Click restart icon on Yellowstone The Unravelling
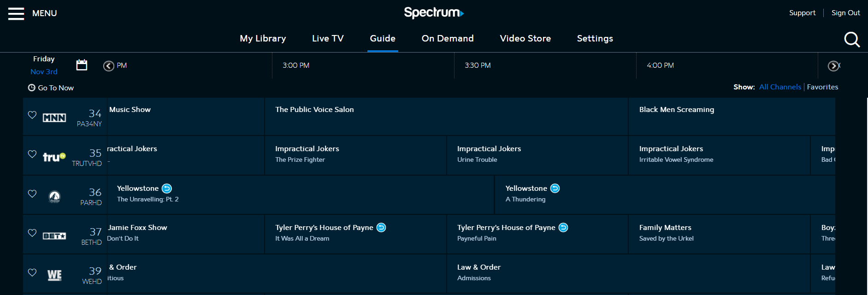868x295 pixels. click(167, 189)
